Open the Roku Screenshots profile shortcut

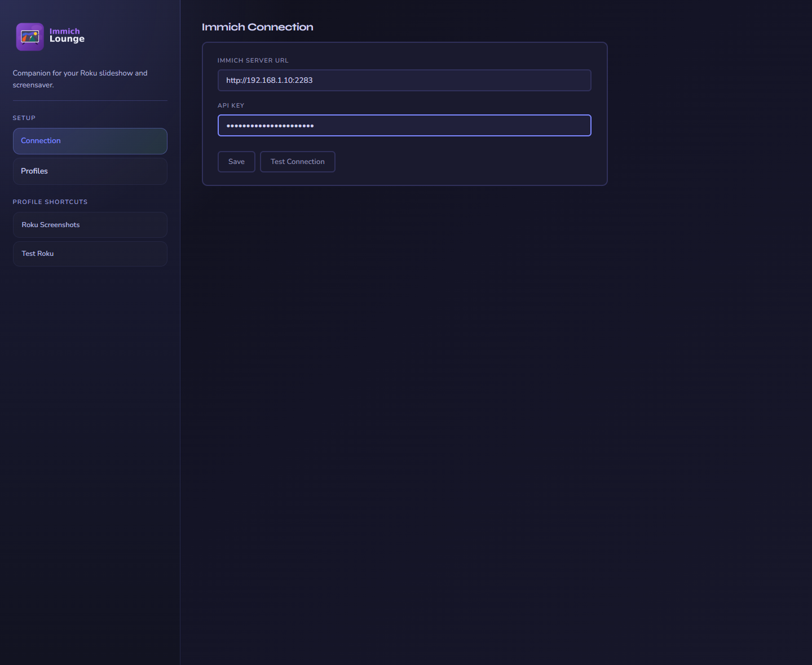point(90,225)
